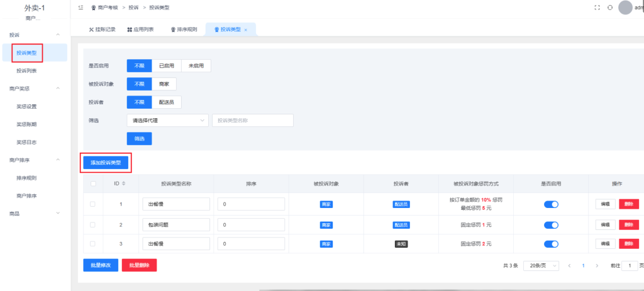
Task: Disable the enable switch for row ID 3
Action: pos(551,244)
